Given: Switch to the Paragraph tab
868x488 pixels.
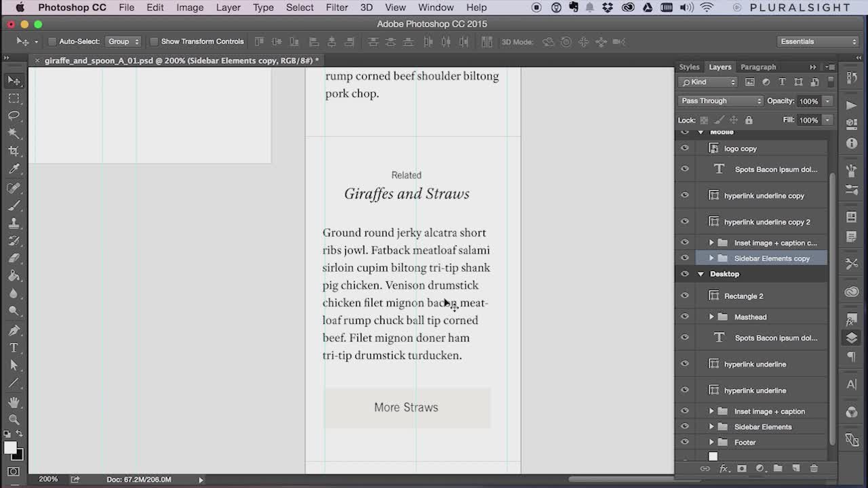Looking at the screenshot, I should (758, 67).
